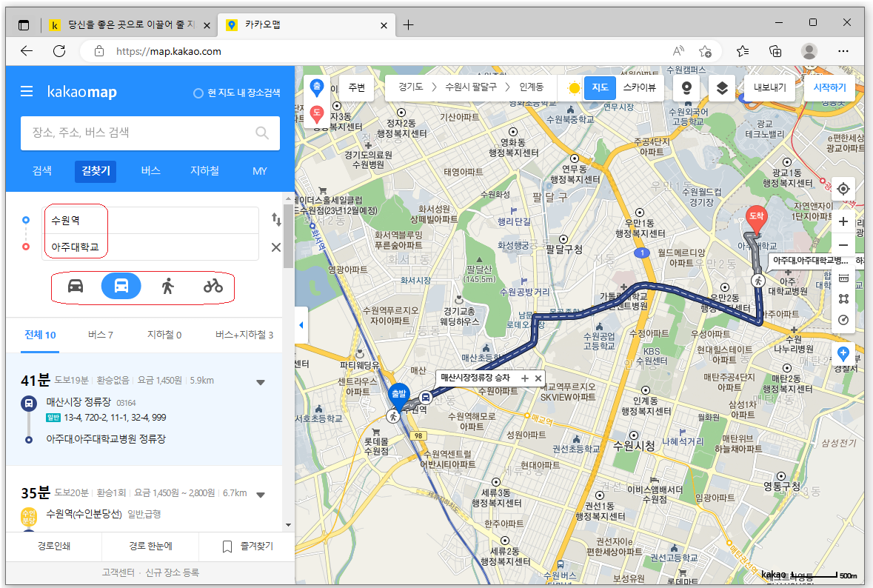Select walking directions mode
The width and height of the screenshot is (873, 588).
click(x=167, y=286)
